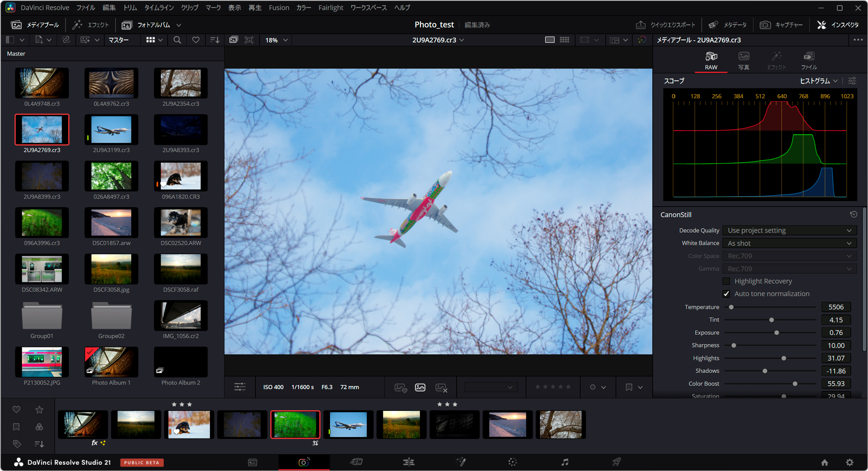Toggle favorites heart filter in media pool toolbar

click(196, 40)
